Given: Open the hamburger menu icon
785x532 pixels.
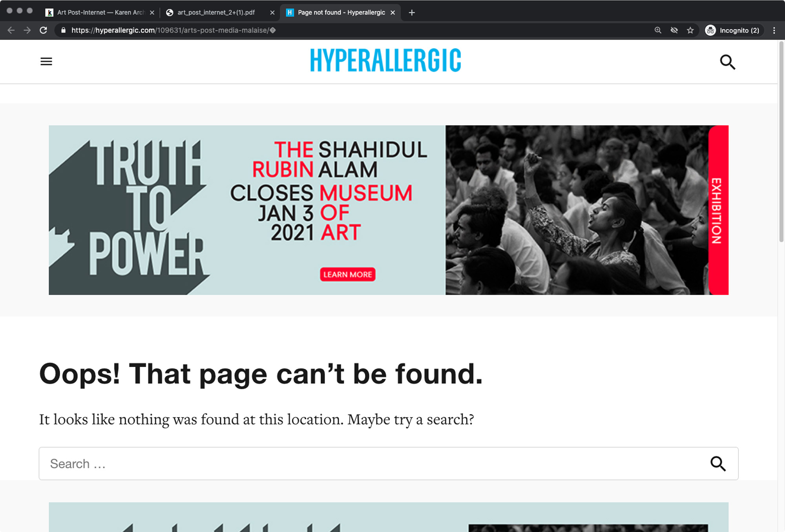Looking at the screenshot, I should point(46,62).
